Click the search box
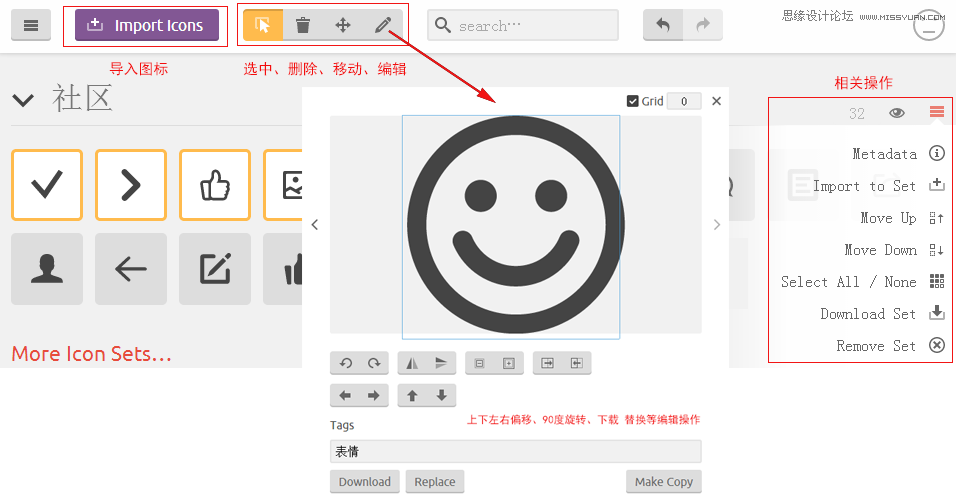The width and height of the screenshot is (956, 500). (x=523, y=26)
